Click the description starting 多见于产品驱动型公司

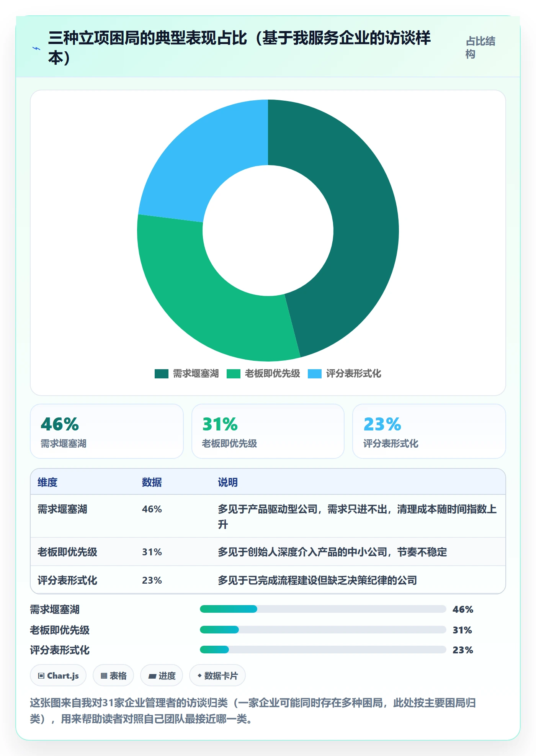[357, 516]
